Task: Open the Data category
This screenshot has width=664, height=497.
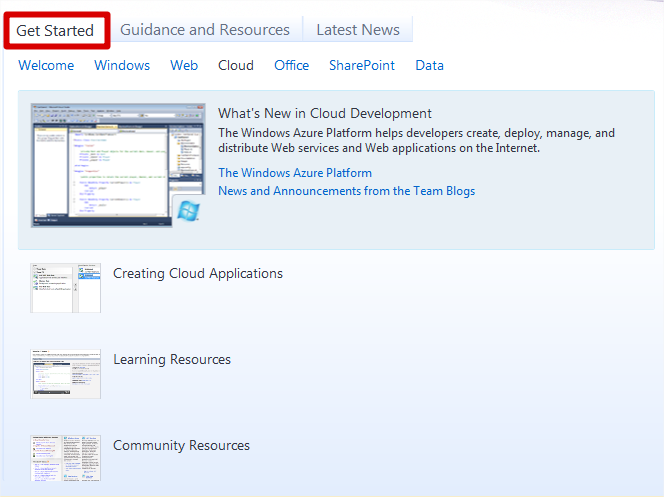Action: (x=430, y=65)
